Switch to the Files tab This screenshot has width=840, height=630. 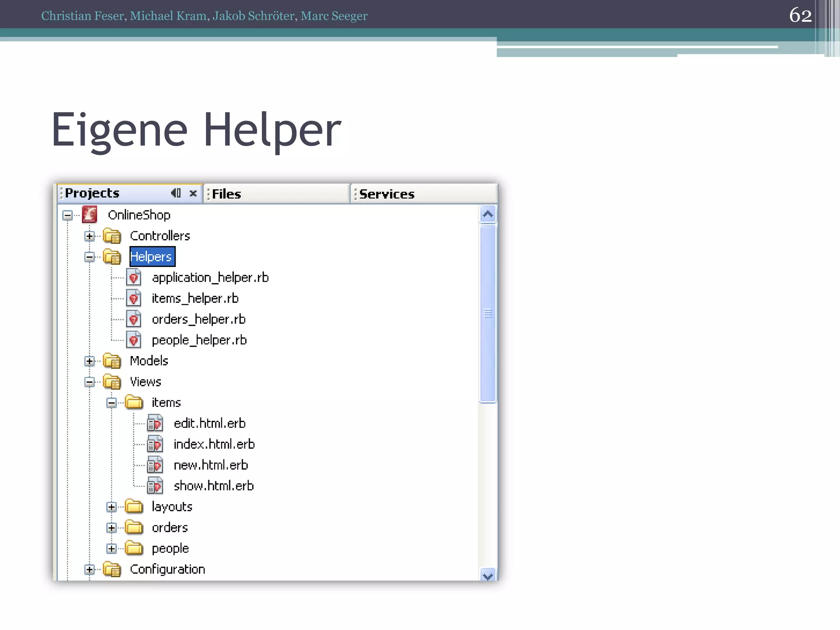click(277, 194)
